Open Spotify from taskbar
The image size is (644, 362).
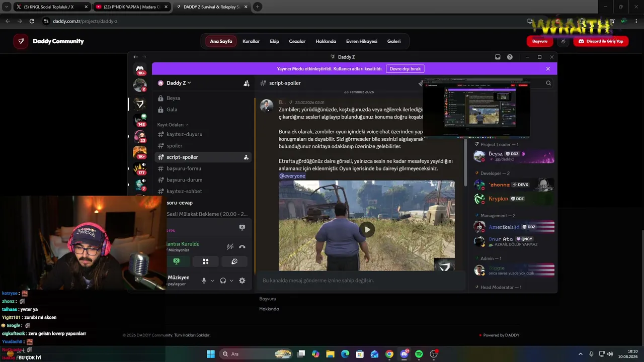pyautogui.click(x=419, y=354)
